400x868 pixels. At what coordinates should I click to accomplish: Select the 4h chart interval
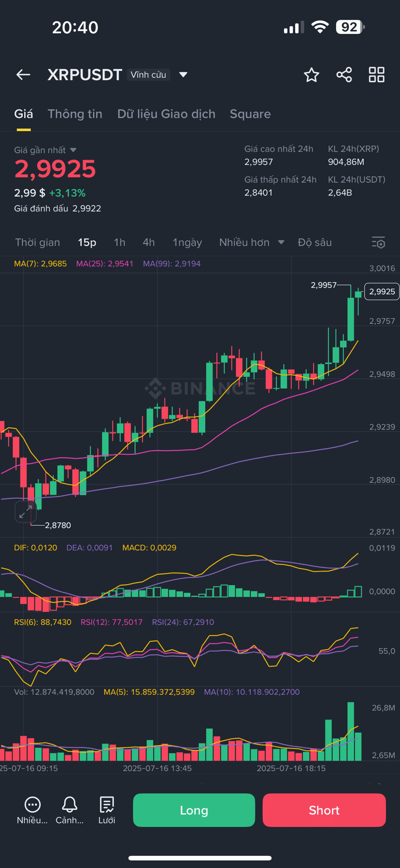click(149, 242)
